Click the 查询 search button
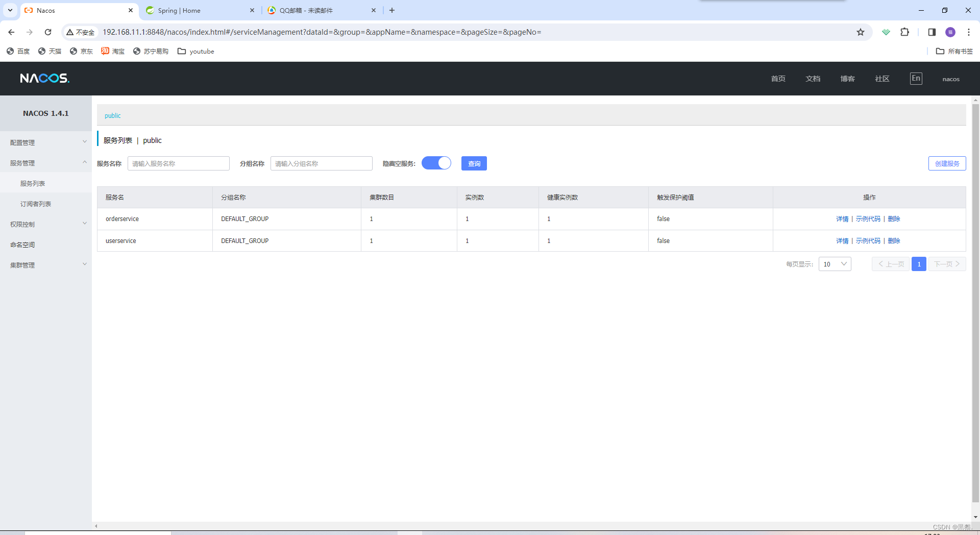This screenshot has width=980, height=535. [474, 163]
